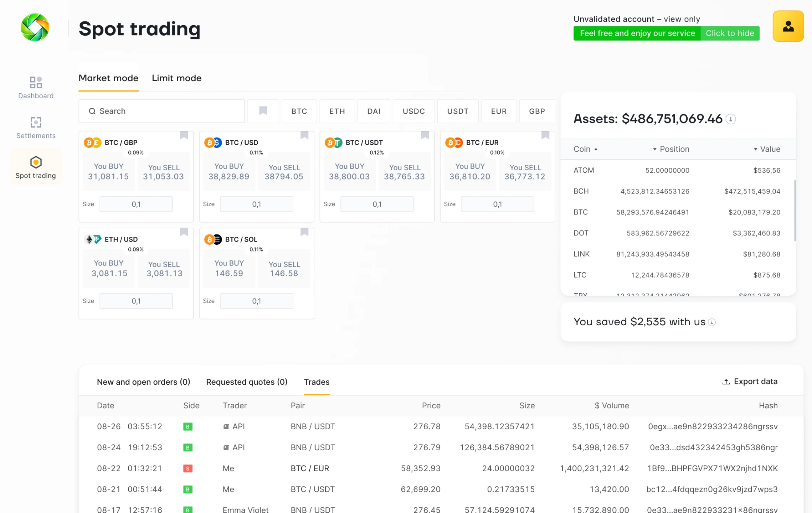Open the Dashboard sidebar icon
812x513 pixels.
(x=36, y=83)
